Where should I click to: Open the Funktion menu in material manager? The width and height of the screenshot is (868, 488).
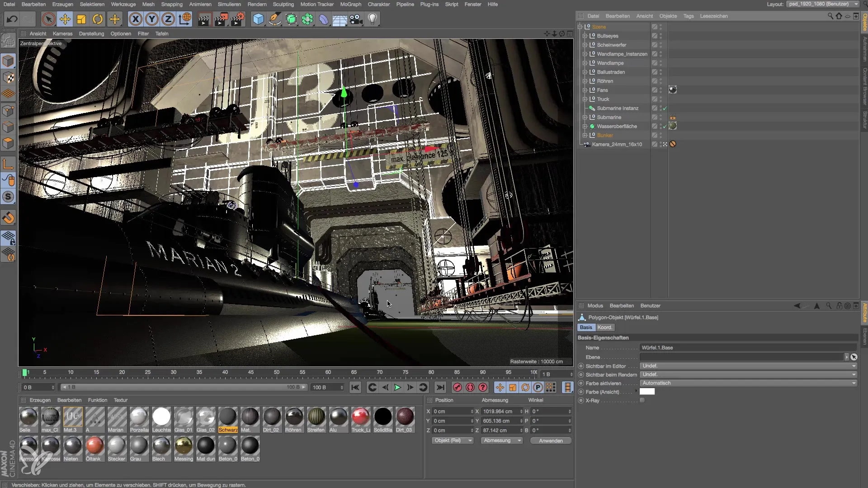tap(98, 400)
